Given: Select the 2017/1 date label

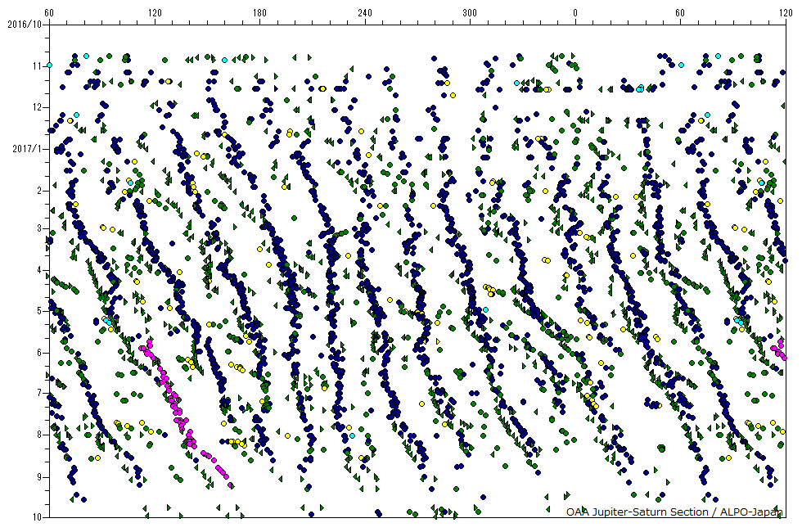Looking at the screenshot, I should (27, 149).
